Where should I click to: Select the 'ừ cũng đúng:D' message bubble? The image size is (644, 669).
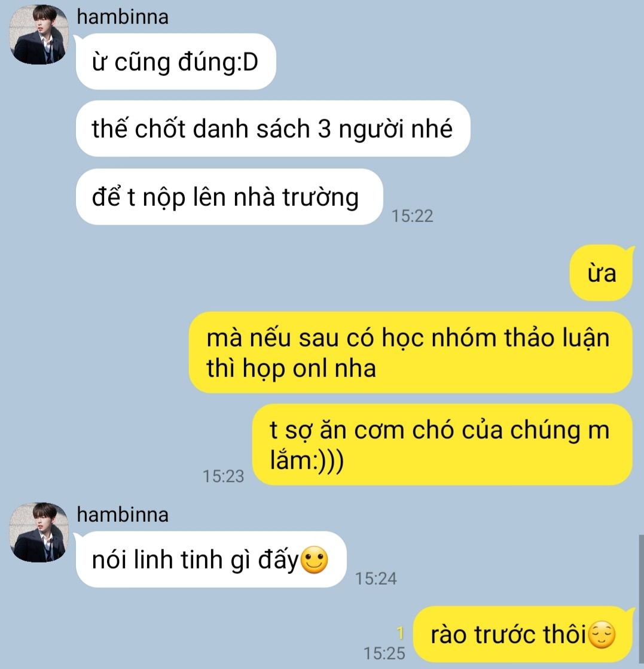click(176, 62)
